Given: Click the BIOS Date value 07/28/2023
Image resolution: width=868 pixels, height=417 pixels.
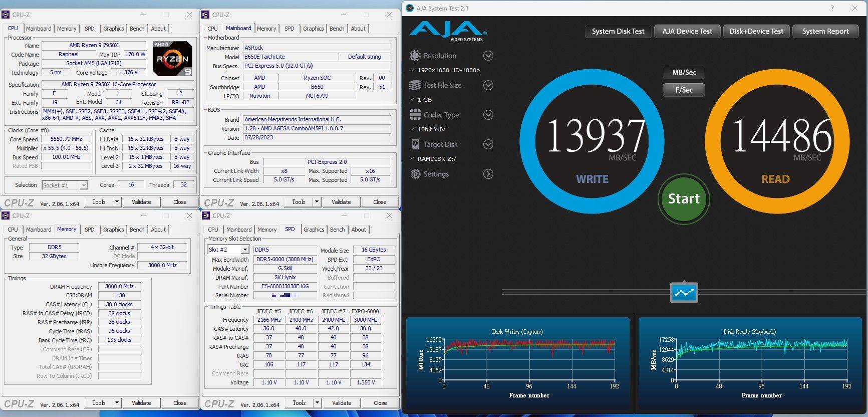Looking at the screenshot, I should [317, 137].
